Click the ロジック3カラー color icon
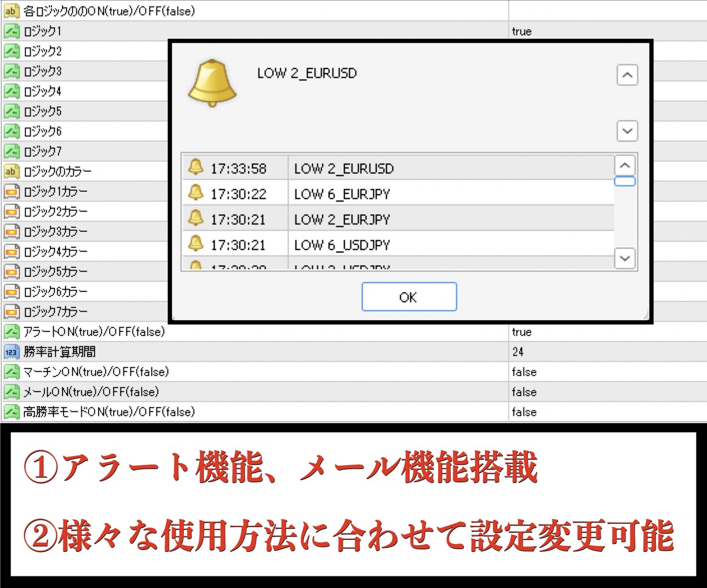This screenshot has height=588, width=707. coord(12,232)
